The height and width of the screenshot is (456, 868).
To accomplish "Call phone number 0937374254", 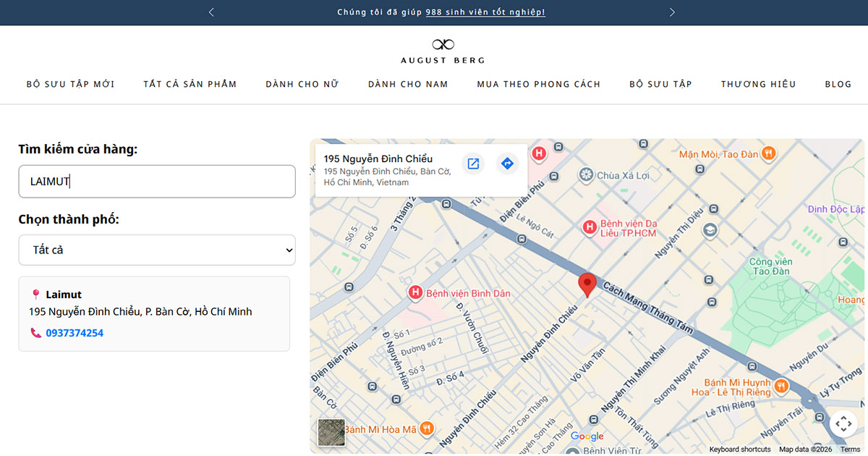I will click(75, 333).
